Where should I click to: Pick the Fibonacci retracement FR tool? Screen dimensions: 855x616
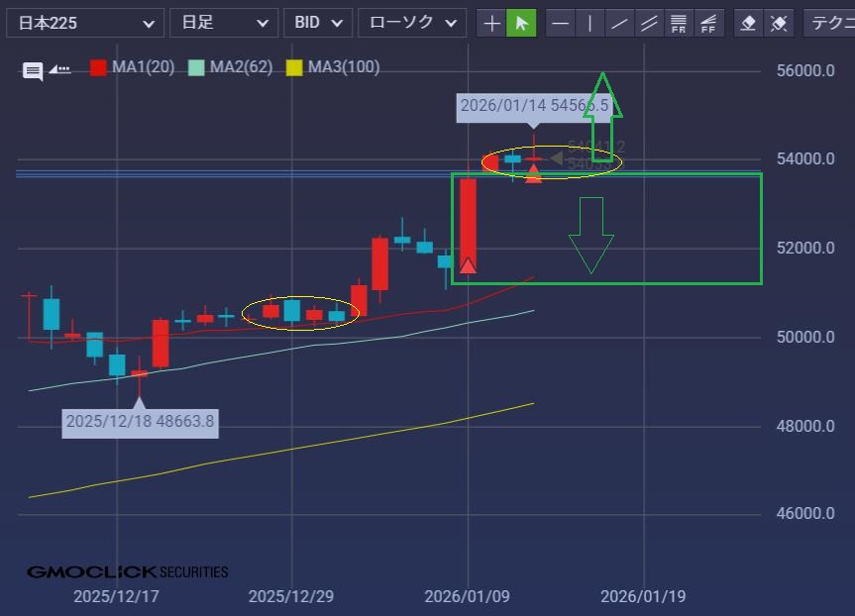click(679, 23)
